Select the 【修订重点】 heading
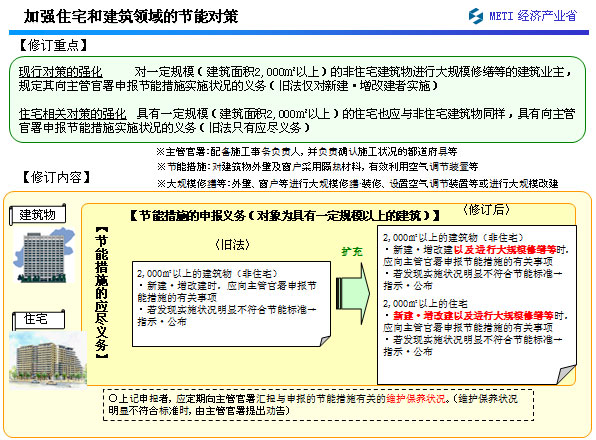The width and height of the screenshot is (596, 440). [x=53, y=45]
